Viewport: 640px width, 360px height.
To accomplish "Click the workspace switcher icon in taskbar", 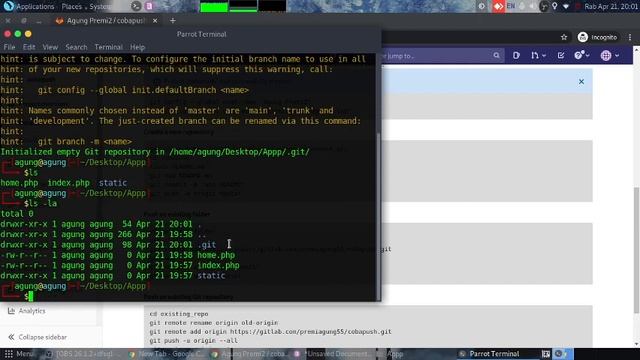I will coord(546,354).
